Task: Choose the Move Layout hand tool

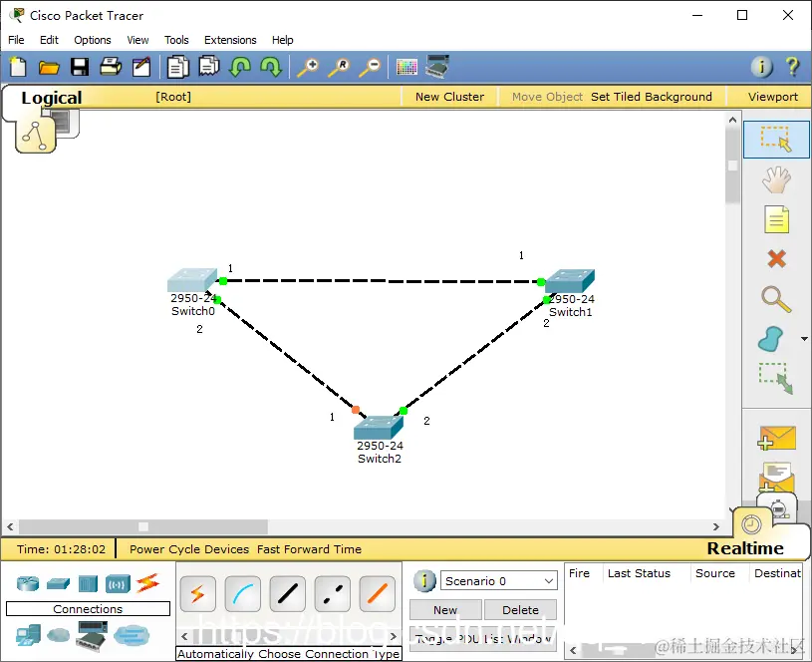Action: pos(776,179)
